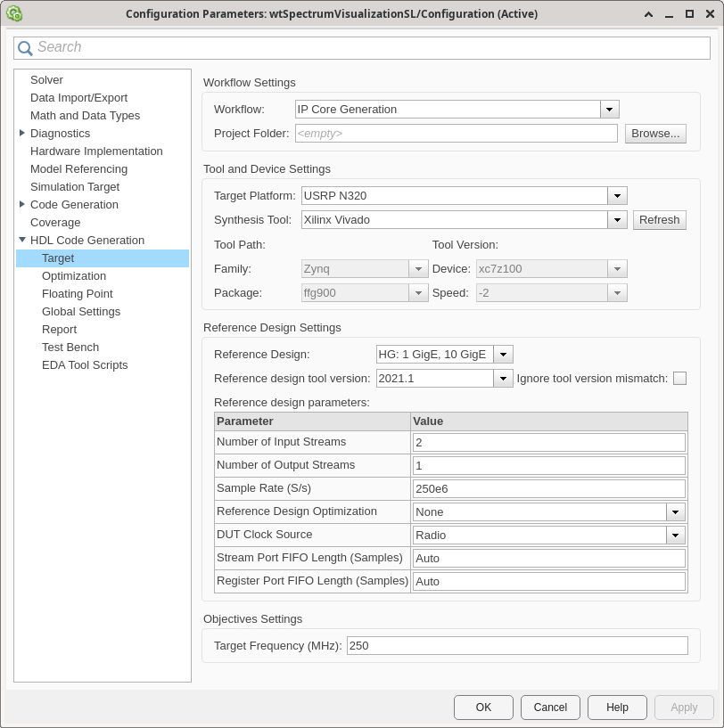The image size is (724, 728).
Task: Click the Refresh button next to Synthesis Tool
Action: pos(659,219)
